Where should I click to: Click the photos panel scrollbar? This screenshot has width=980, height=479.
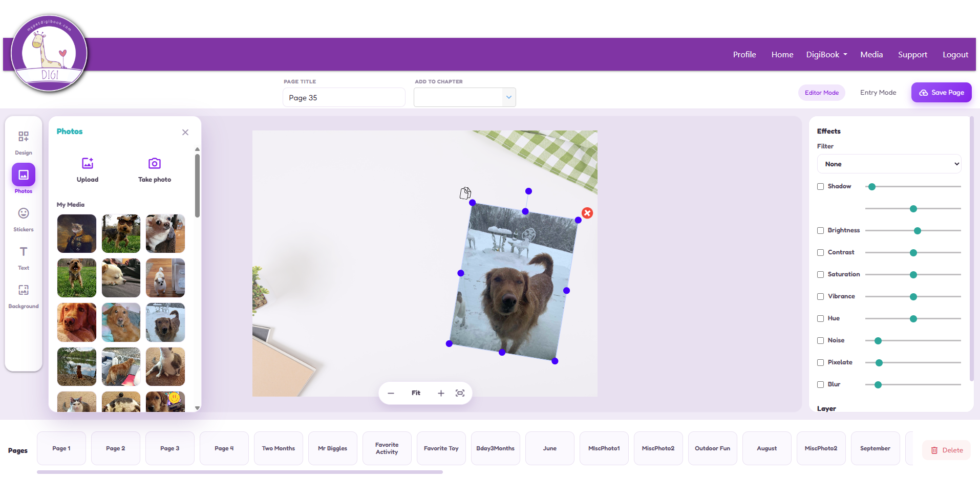[197, 186]
